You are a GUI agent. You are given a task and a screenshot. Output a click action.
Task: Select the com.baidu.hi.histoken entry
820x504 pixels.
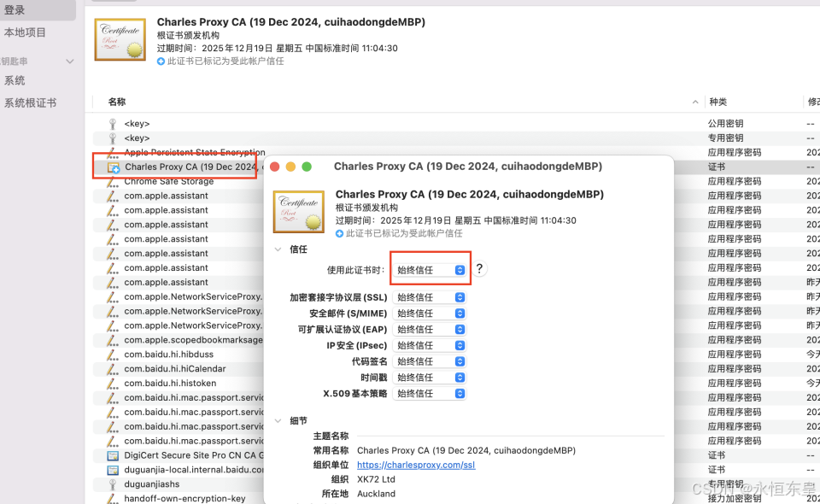pyautogui.click(x=170, y=384)
